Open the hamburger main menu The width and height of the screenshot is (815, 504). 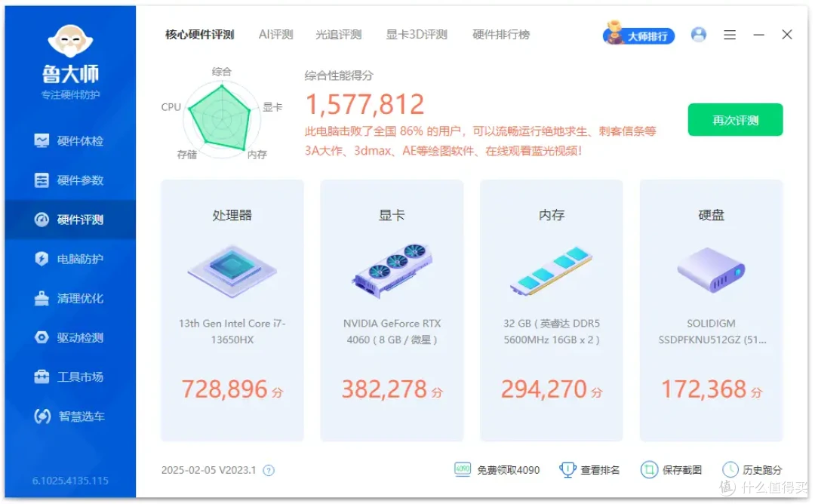pos(730,35)
